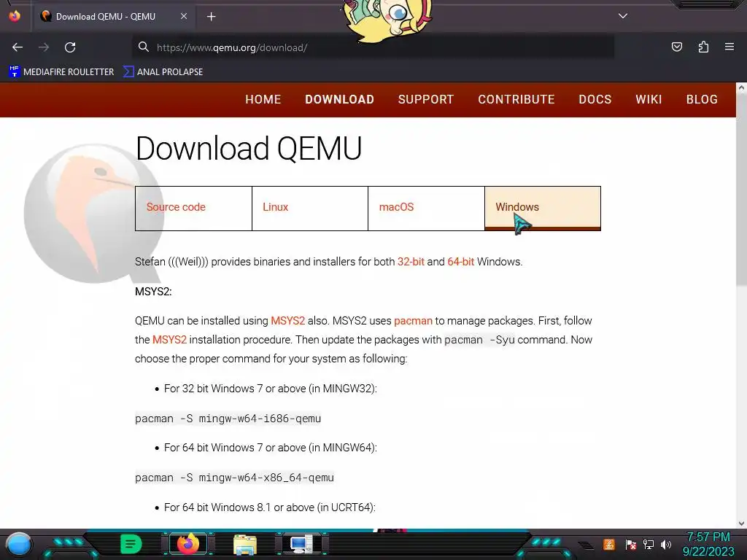The height and width of the screenshot is (560, 747).
Task: Click the search magnifier icon in address bar
Action: (x=144, y=47)
